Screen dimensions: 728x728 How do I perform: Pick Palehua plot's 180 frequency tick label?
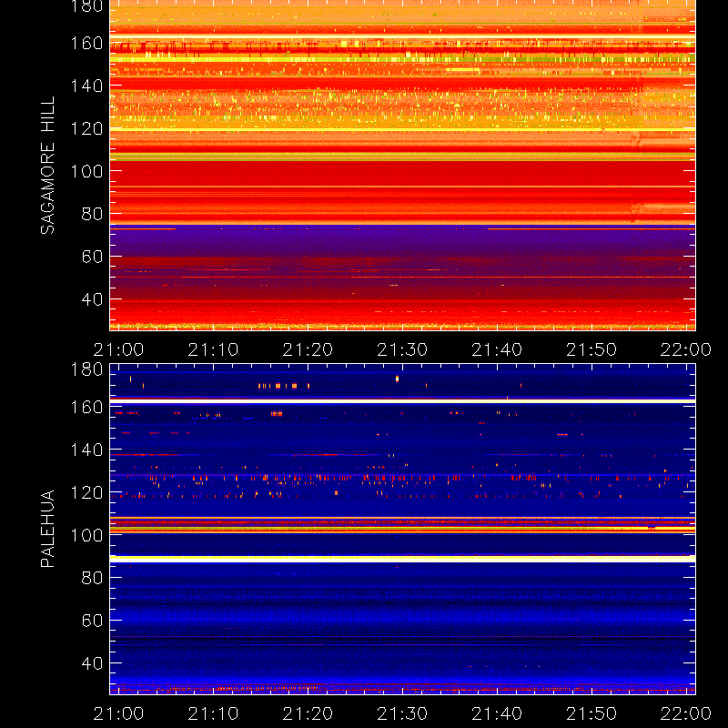click(x=86, y=369)
